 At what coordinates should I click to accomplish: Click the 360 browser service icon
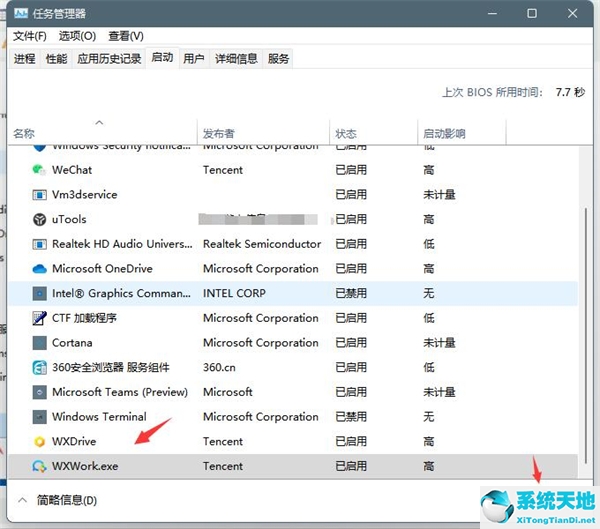[x=39, y=367]
